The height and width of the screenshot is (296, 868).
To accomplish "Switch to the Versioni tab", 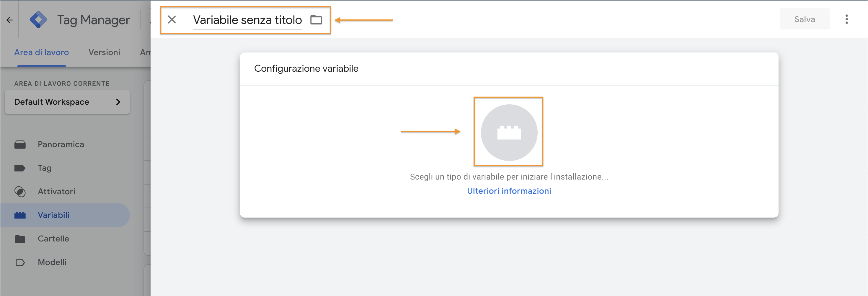I will coord(105,52).
